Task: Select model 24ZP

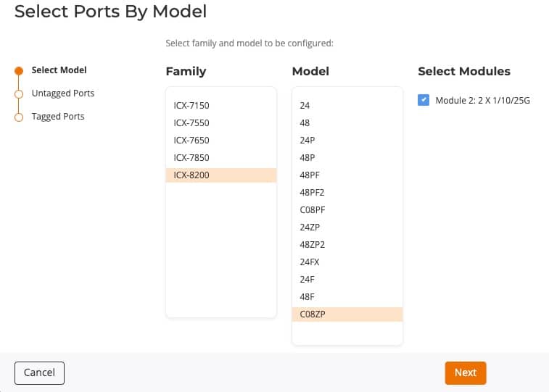Action: [x=347, y=228]
